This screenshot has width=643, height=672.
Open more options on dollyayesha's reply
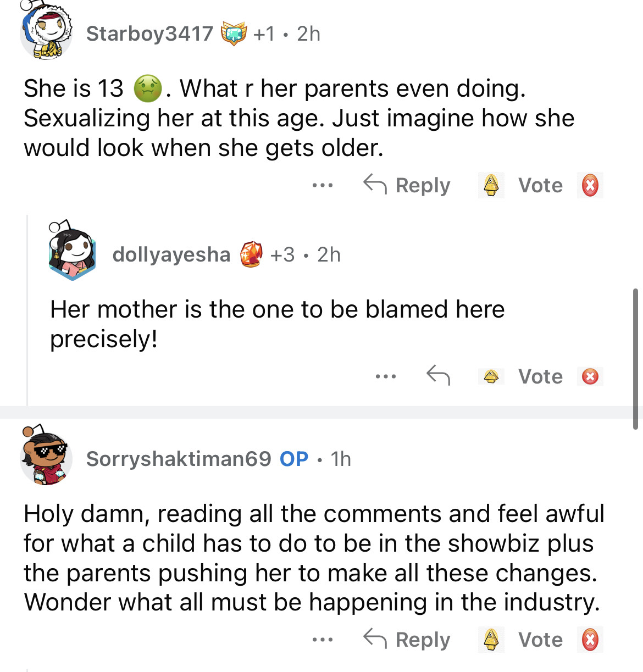[x=385, y=376]
